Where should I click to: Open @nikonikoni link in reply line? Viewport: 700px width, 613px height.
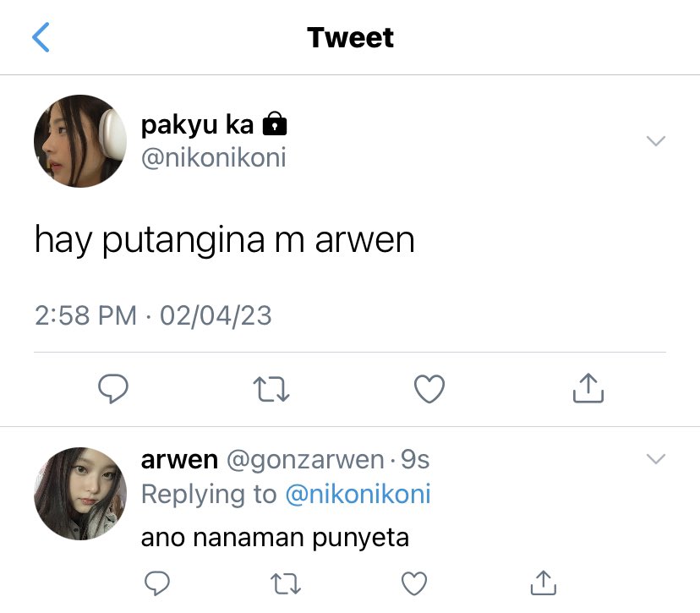[358, 495]
